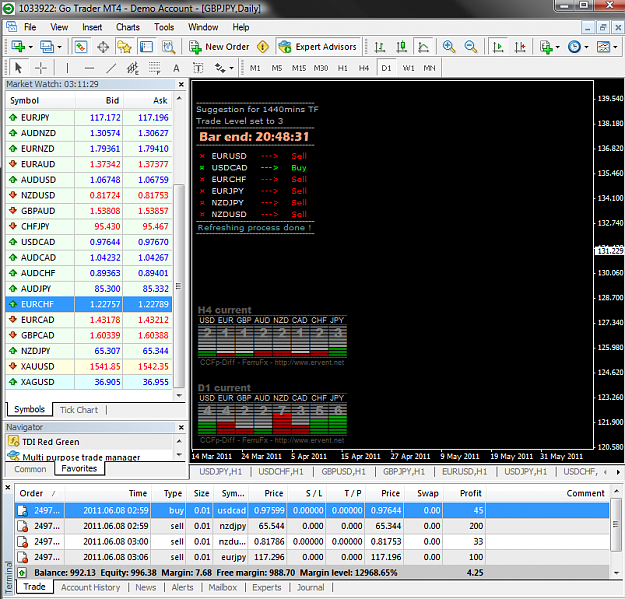Open the Indicators list dropdown
Viewport: 625px width, 599px height.
[x=549, y=47]
